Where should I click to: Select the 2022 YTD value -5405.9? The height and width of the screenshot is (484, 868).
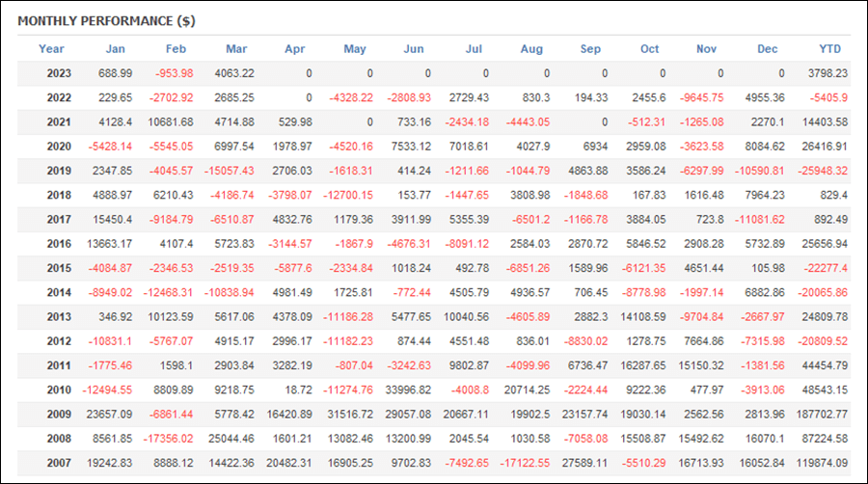tap(828, 98)
